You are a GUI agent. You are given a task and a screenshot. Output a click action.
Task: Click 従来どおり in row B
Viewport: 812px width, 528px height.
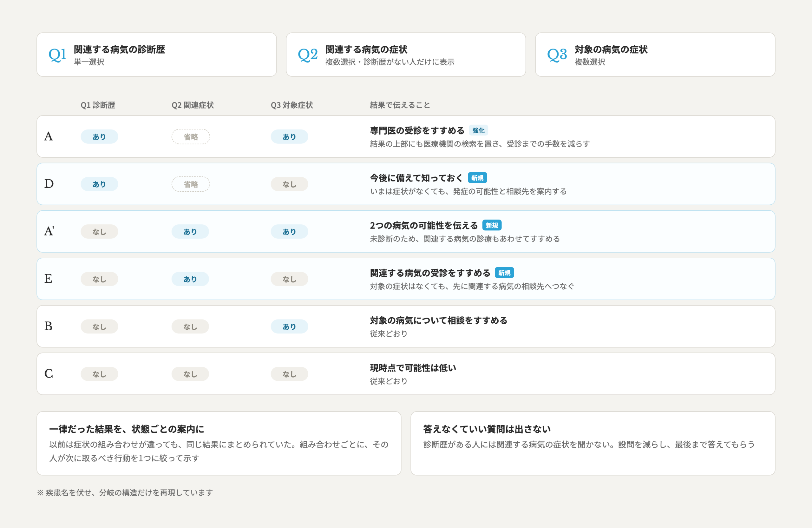click(x=389, y=333)
